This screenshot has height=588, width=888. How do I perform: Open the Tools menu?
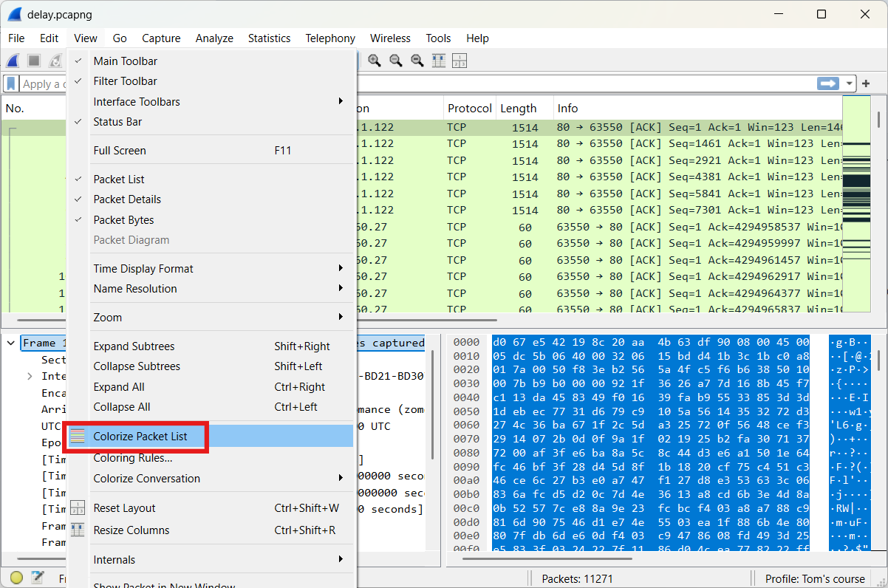[438, 38]
